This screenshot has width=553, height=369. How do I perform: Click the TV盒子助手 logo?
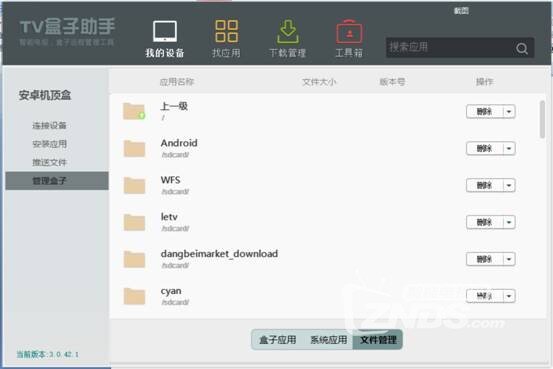67,27
